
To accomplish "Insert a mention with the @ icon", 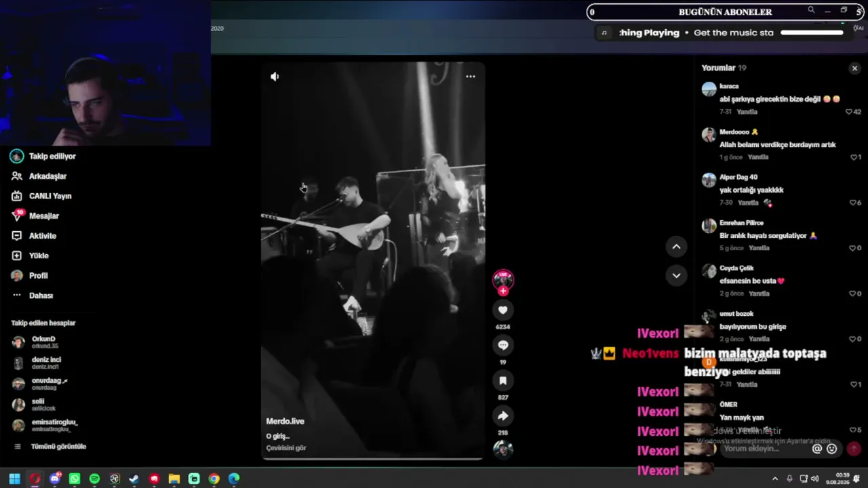I will click(817, 449).
